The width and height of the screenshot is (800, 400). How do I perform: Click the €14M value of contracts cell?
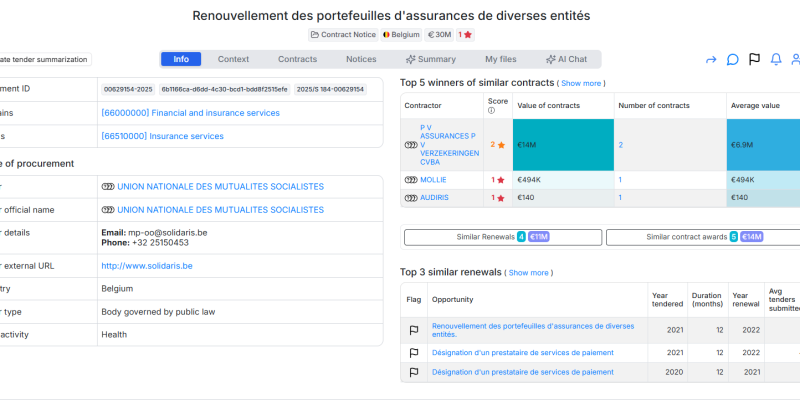[x=563, y=145]
